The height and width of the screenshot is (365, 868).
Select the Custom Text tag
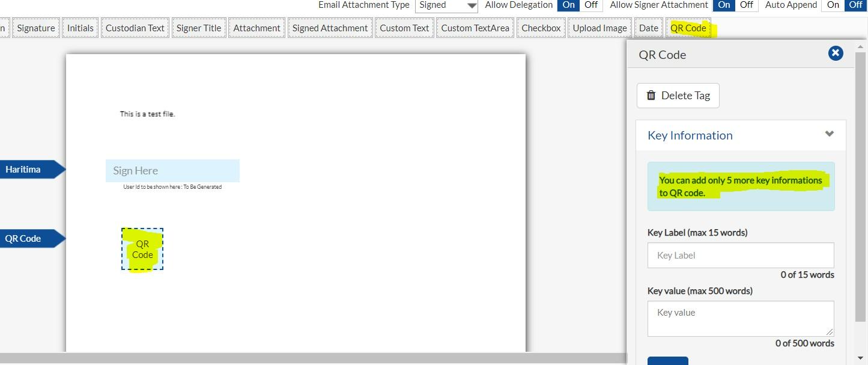(x=405, y=28)
